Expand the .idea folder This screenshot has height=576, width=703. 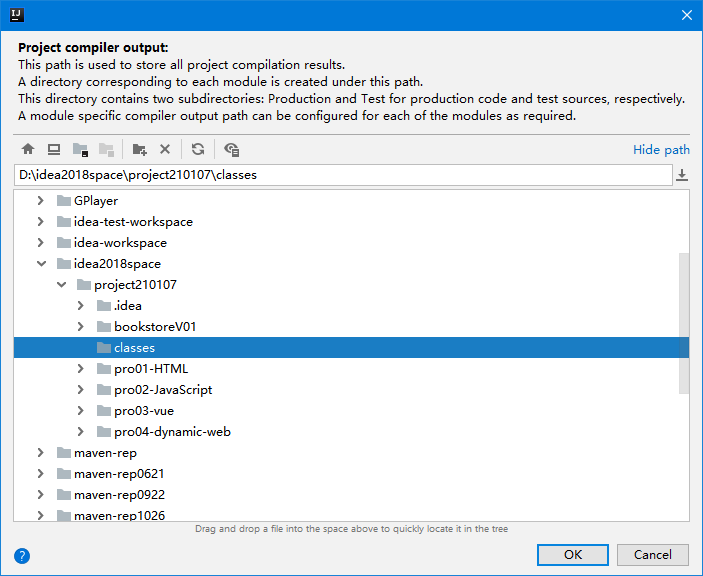pos(81,306)
